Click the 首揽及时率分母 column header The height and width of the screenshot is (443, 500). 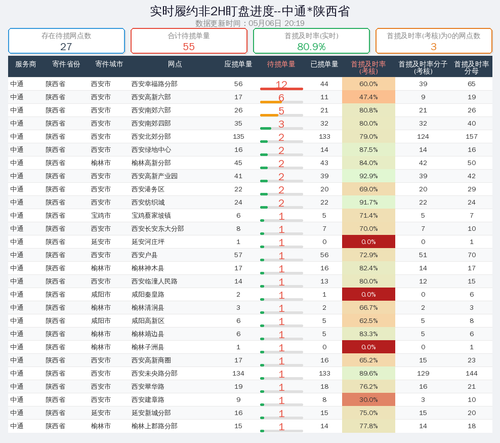(471, 67)
